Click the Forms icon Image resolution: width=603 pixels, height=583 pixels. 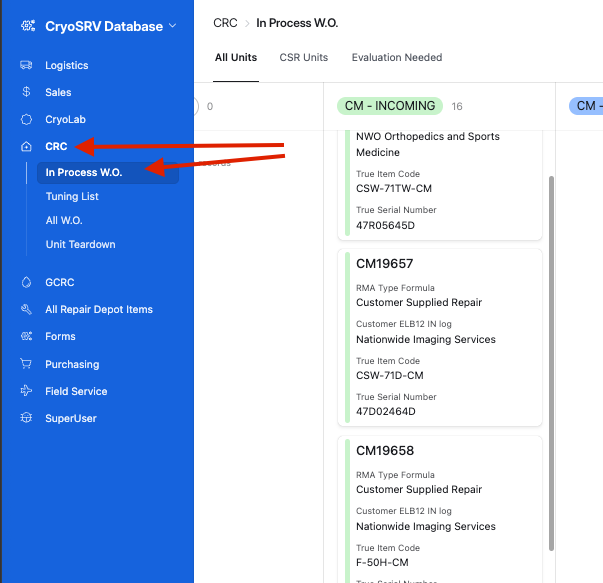(26, 336)
